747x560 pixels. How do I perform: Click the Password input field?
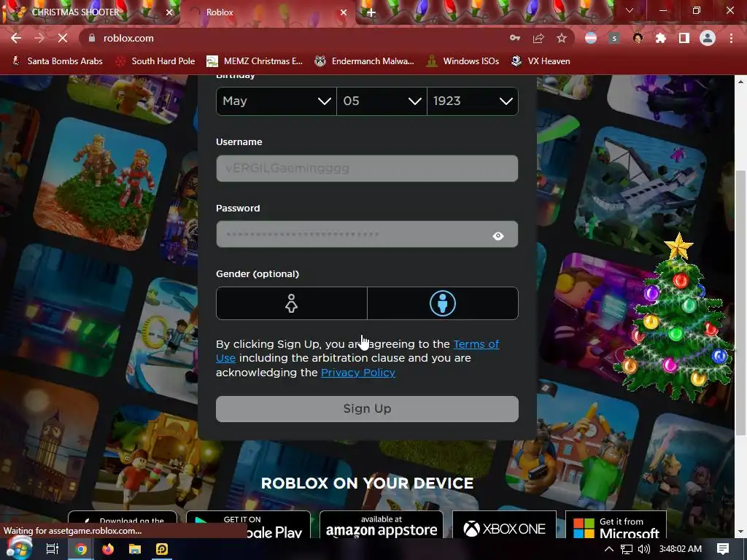pos(367,234)
